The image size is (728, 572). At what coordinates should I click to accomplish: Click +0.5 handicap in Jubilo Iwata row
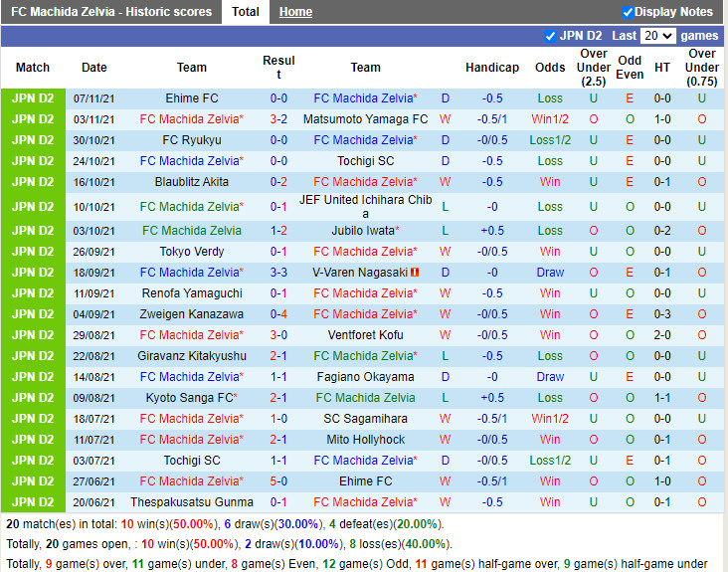(492, 231)
